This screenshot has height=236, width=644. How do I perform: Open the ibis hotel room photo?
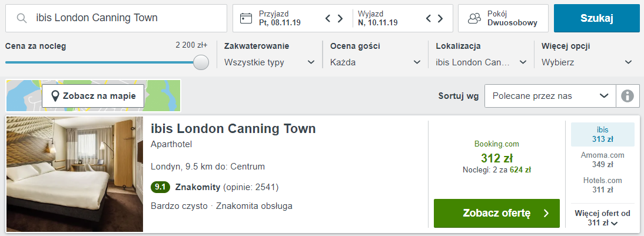click(75, 174)
